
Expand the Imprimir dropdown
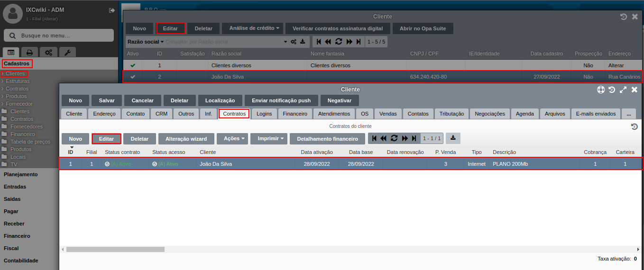[x=269, y=138]
